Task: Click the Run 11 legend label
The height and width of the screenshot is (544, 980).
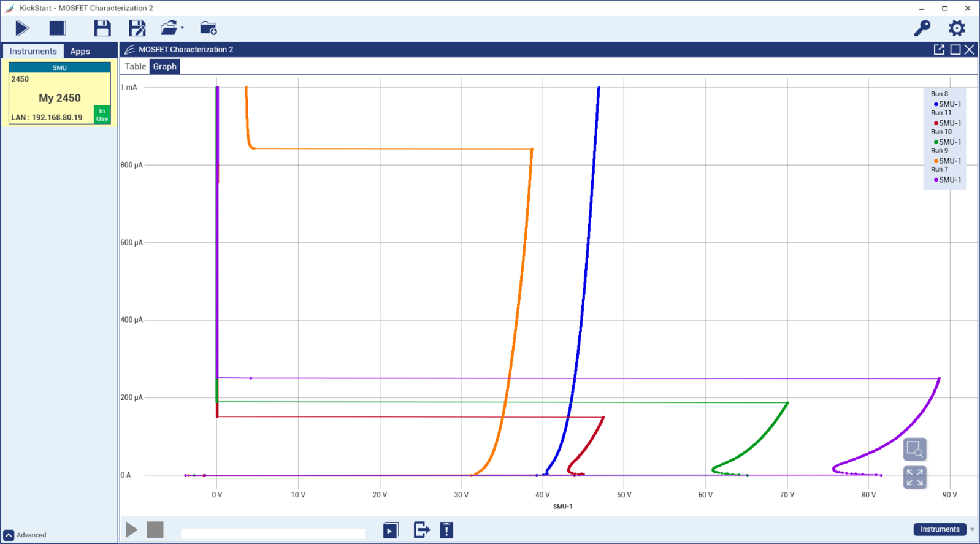Action: [x=941, y=113]
